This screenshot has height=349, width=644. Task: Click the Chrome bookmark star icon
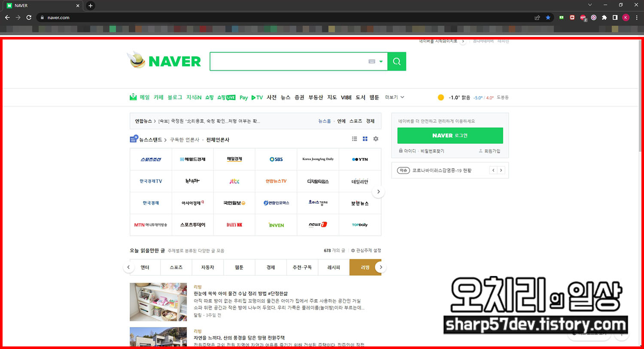548,18
